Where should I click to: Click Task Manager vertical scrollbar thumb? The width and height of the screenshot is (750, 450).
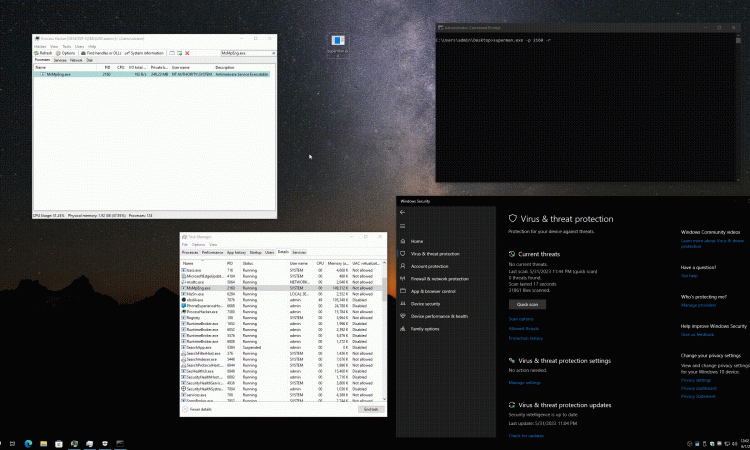click(384, 287)
